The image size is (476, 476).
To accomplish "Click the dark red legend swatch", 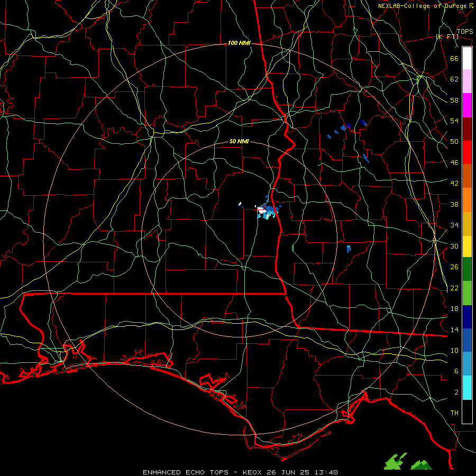I will click(467, 129).
